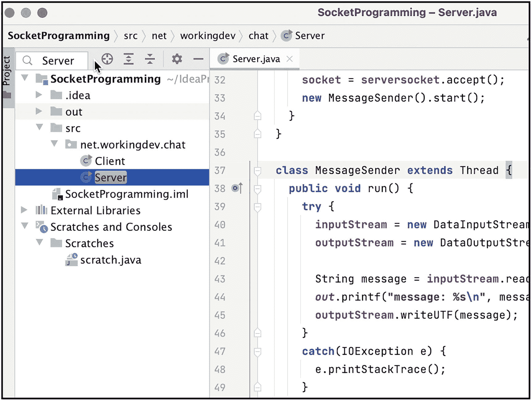Click the scratch.java file icon

tap(72, 260)
